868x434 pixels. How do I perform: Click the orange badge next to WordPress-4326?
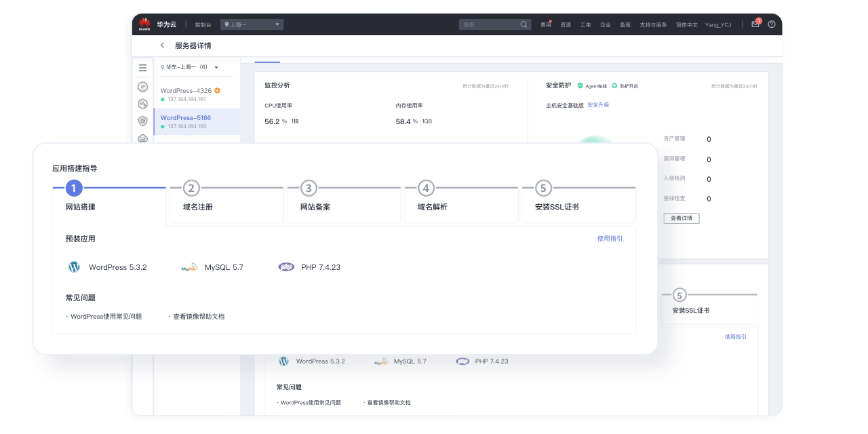coord(217,90)
